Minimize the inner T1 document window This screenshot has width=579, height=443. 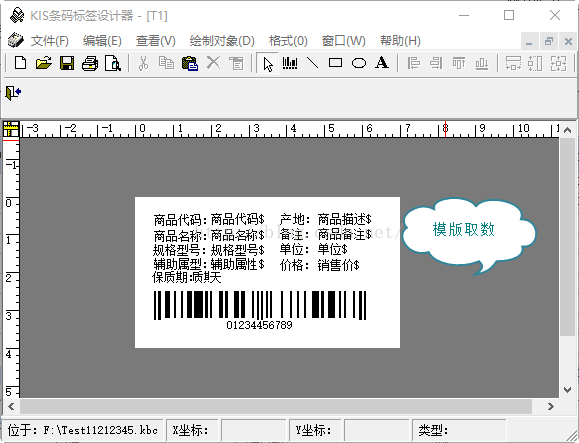[x=529, y=41]
